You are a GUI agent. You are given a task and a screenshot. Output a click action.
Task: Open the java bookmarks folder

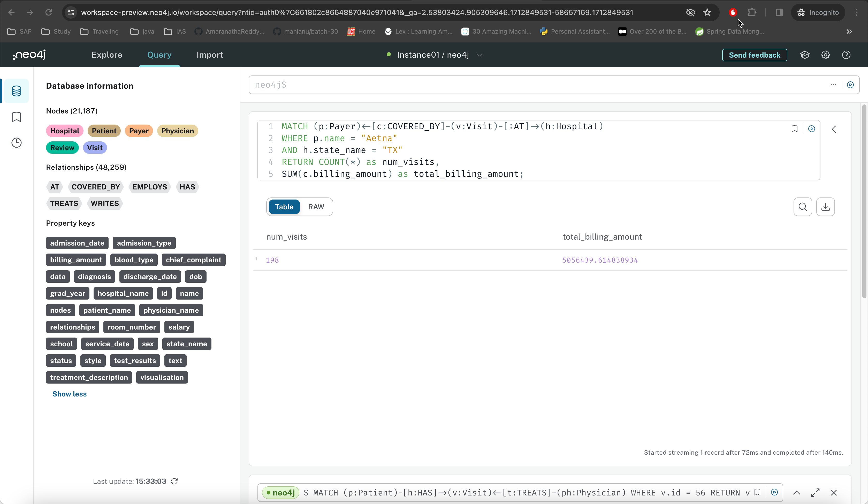[x=142, y=31]
